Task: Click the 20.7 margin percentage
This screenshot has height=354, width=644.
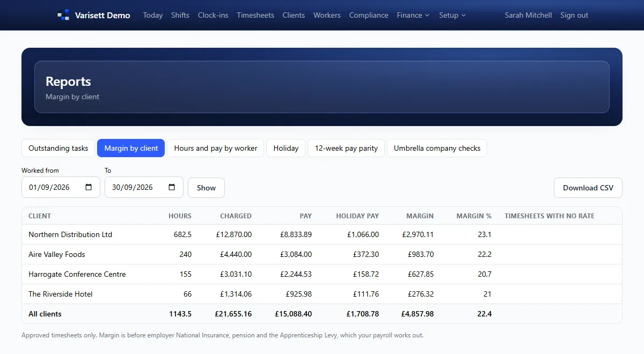Action: [485, 274]
